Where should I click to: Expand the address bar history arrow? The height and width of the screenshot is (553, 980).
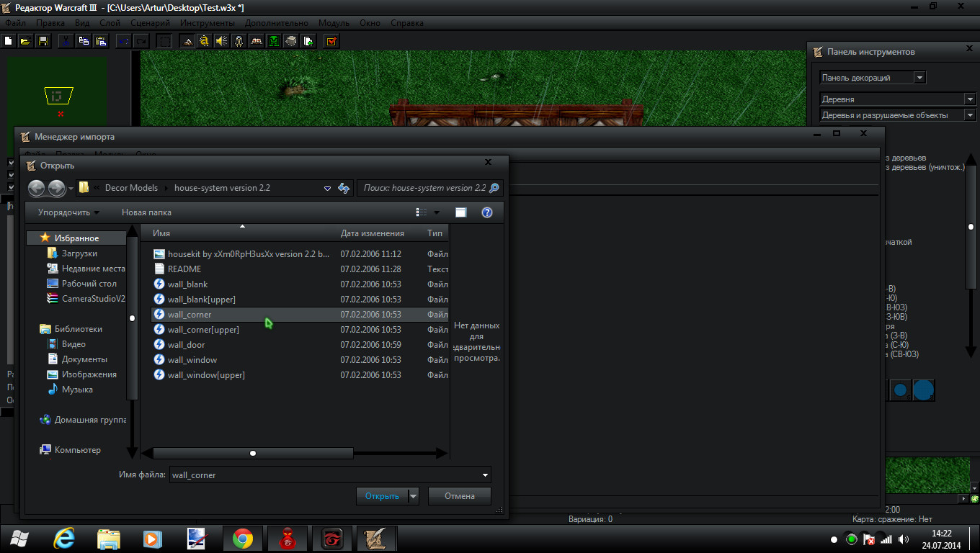click(327, 188)
